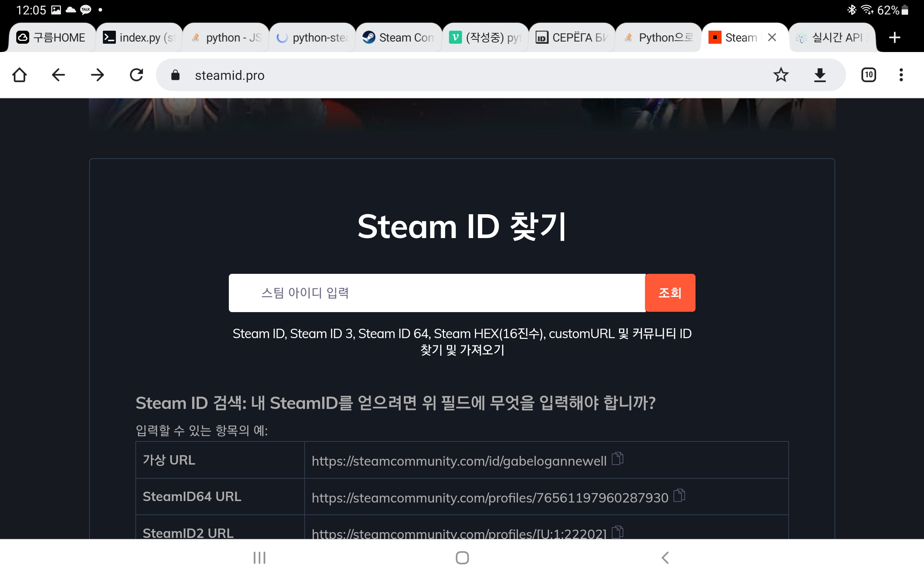This screenshot has width=924, height=578.
Task: Select the 가상 URL table cell
Action: click(x=220, y=460)
